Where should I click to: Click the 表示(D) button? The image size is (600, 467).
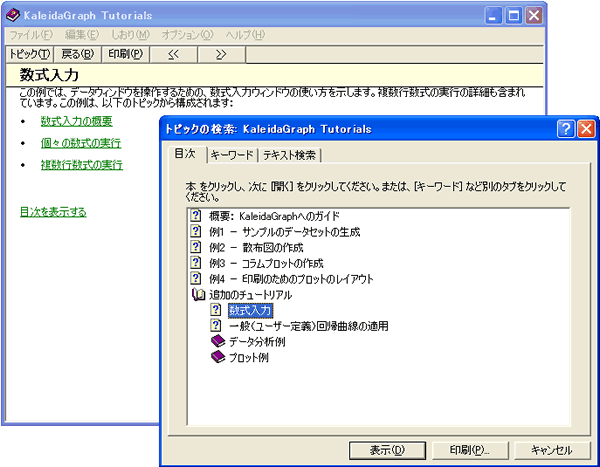[x=387, y=450]
